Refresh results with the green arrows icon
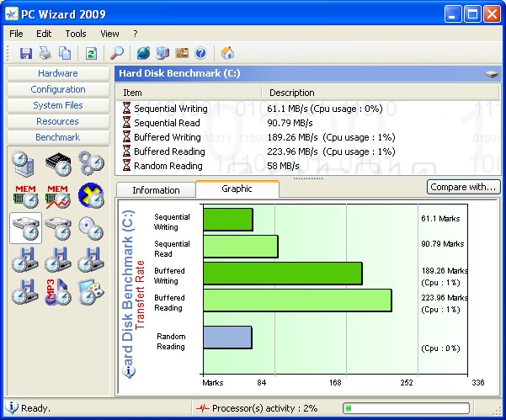Screen dimensions: 506x420 click(x=91, y=53)
